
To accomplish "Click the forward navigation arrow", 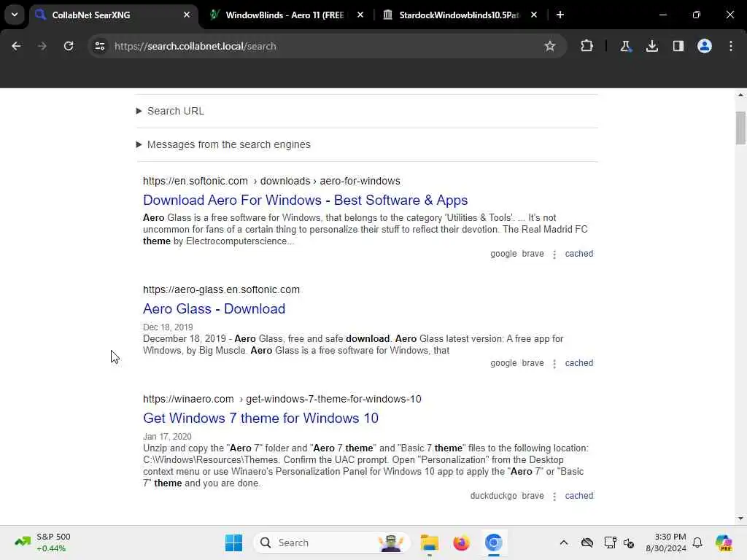I will tap(42, 46).
